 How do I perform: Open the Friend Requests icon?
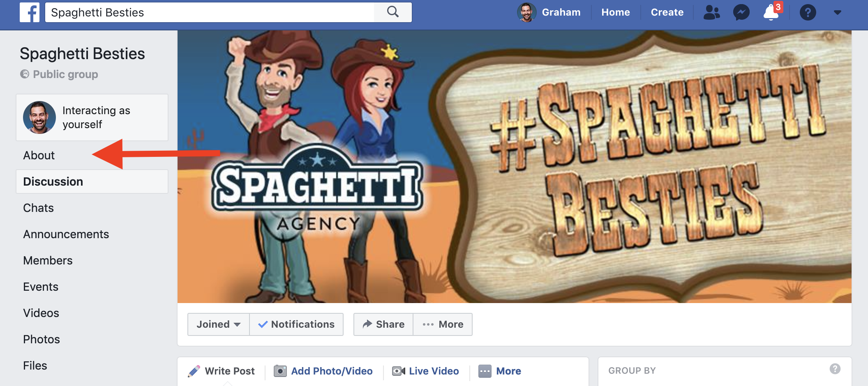712,12
